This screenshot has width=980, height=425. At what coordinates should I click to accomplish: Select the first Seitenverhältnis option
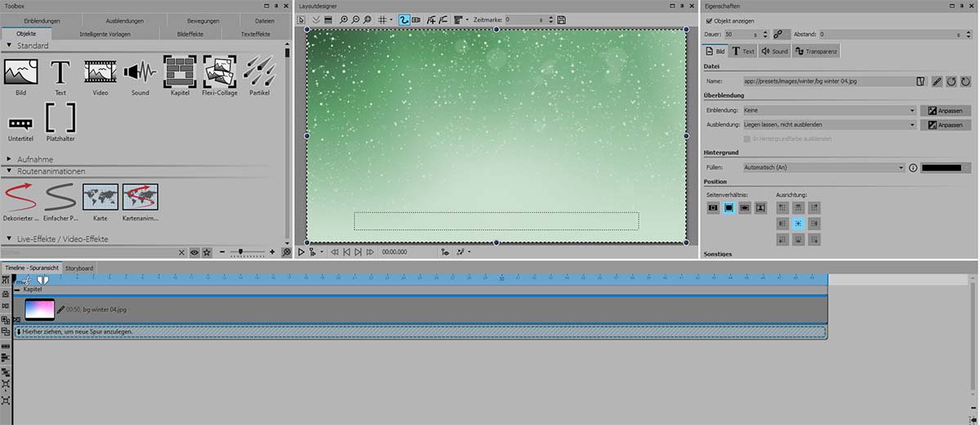713,208
